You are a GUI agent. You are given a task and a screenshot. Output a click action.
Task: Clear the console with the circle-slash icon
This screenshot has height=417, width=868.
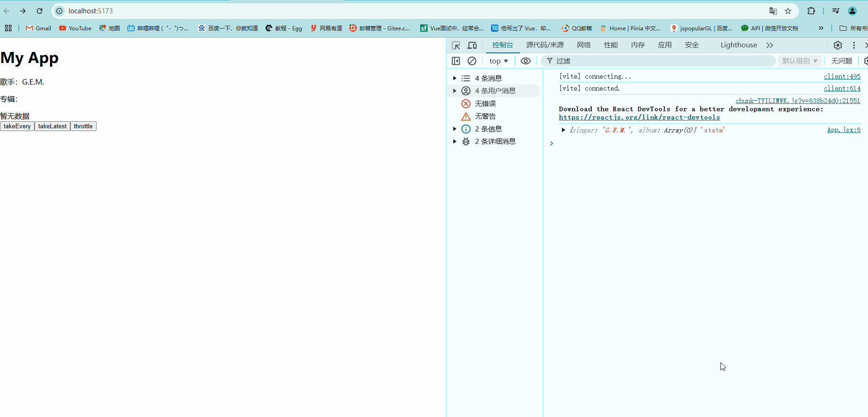472,60
